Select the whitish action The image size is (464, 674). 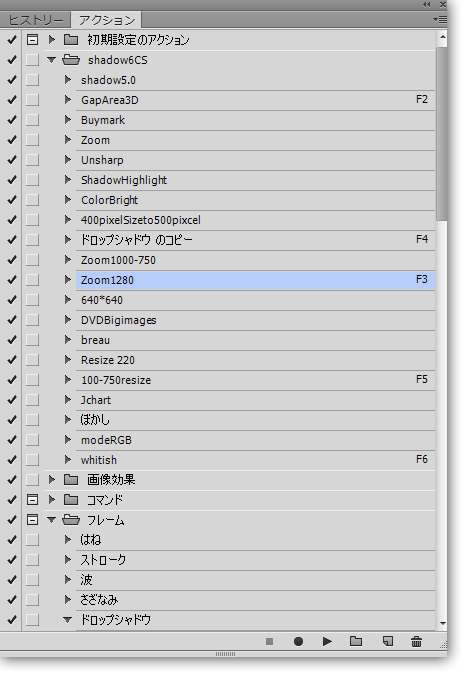click(255, 460)
